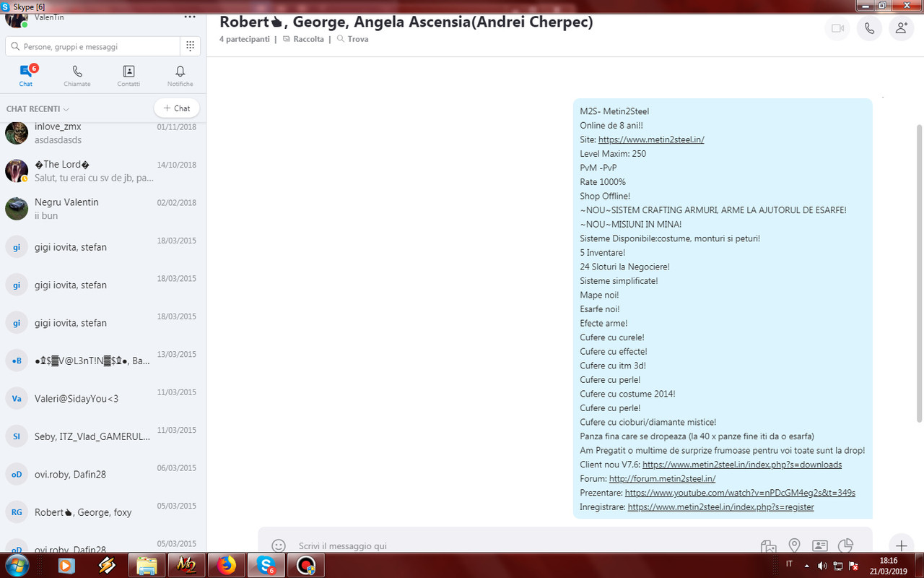
Task: Open the volume control in system tray
Action: 821,565
